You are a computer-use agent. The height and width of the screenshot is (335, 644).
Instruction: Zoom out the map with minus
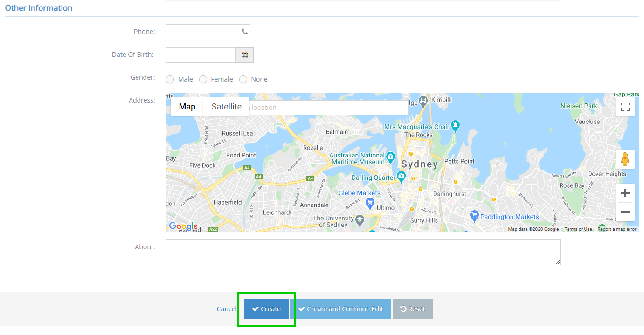pos(625,212)
